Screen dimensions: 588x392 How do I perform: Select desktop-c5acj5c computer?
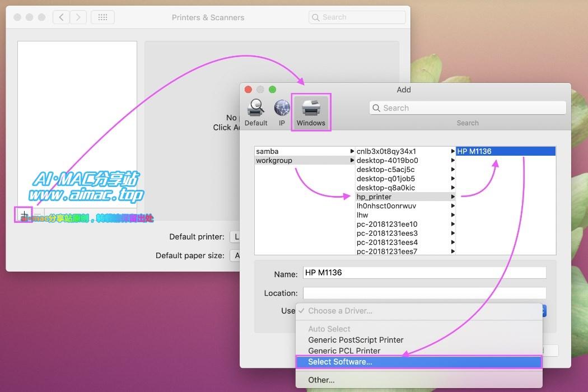(405, 170)
